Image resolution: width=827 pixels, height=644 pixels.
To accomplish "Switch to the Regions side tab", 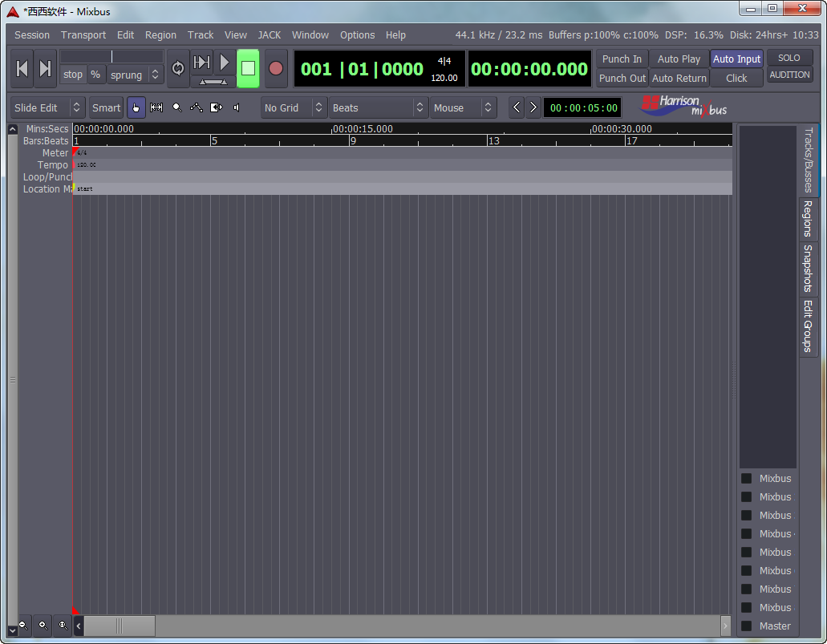I will pyautogui.click(x=808, y=218).
